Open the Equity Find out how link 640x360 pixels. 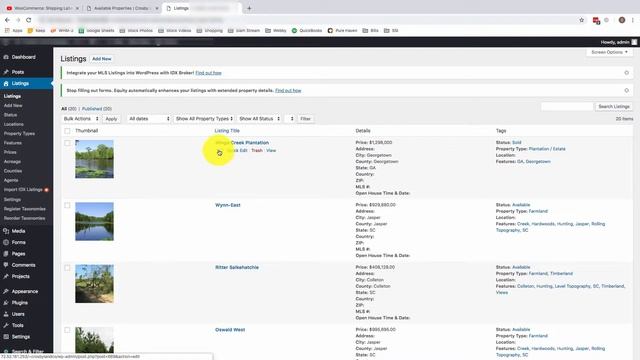(288, 91)
